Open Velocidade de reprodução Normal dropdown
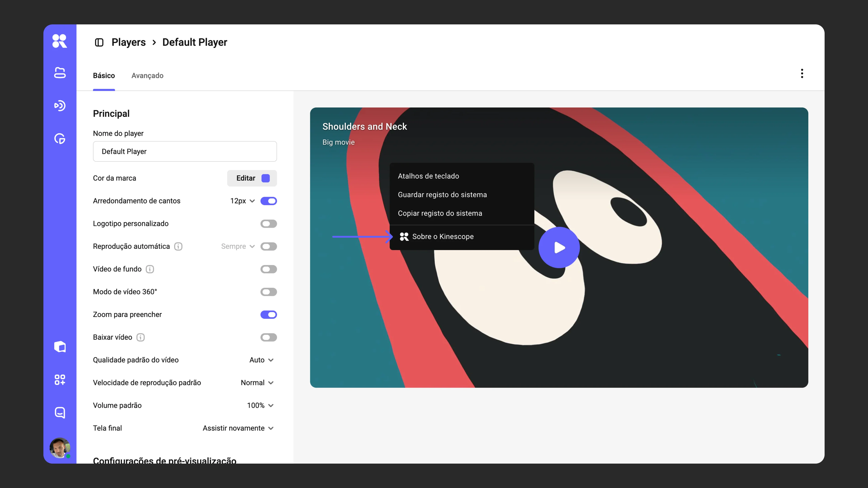The height and width of the screenshot is (488, 868). (x=257, y=383)
